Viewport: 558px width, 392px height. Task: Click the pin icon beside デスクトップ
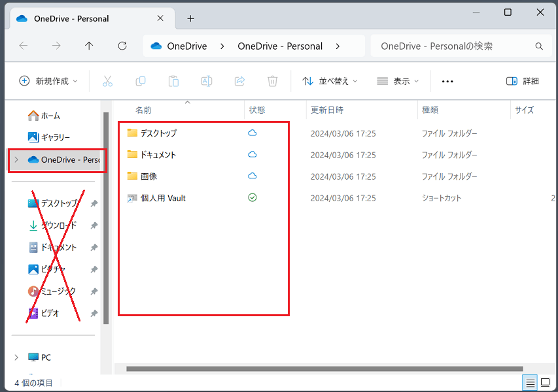(94, 203)
